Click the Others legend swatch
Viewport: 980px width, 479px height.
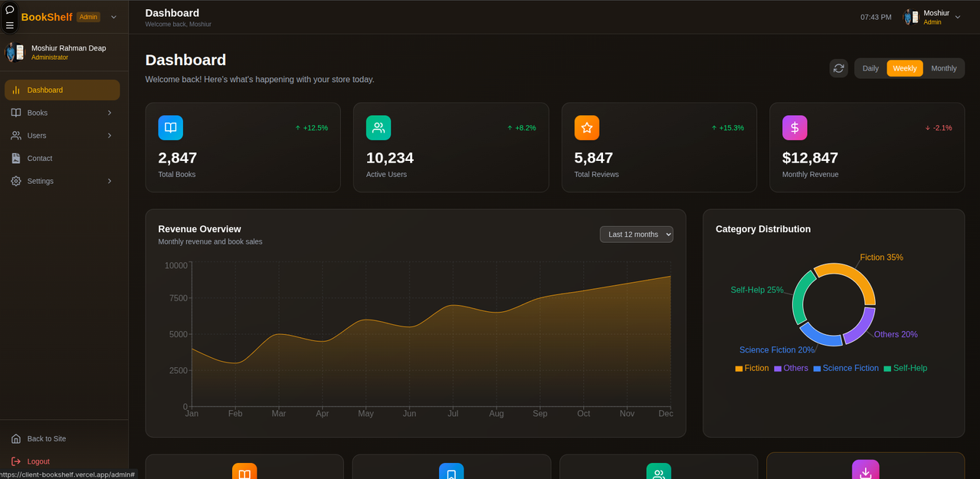pos(778,369)
